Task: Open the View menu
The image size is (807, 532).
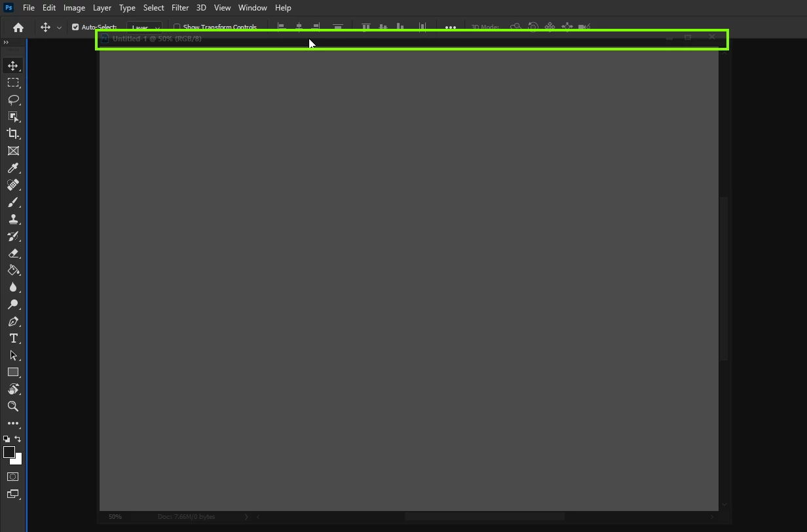Action: click(222, 8)
